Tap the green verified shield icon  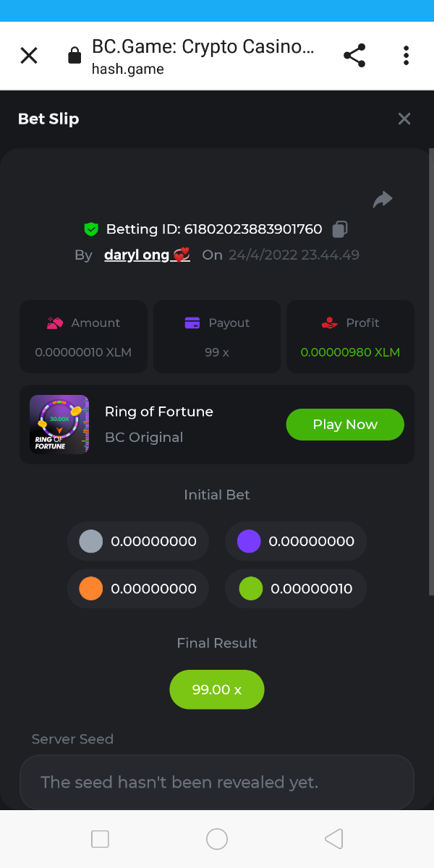click(x=91, y=229)
